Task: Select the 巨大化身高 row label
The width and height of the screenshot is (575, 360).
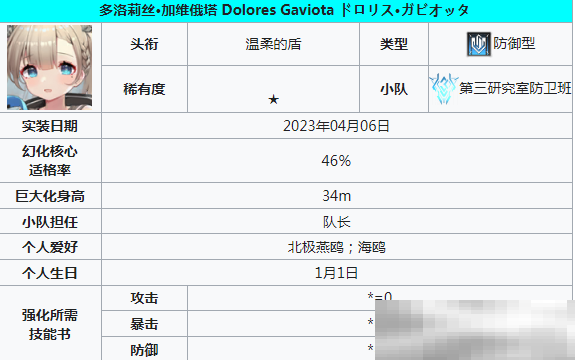Action: (50, 196)
